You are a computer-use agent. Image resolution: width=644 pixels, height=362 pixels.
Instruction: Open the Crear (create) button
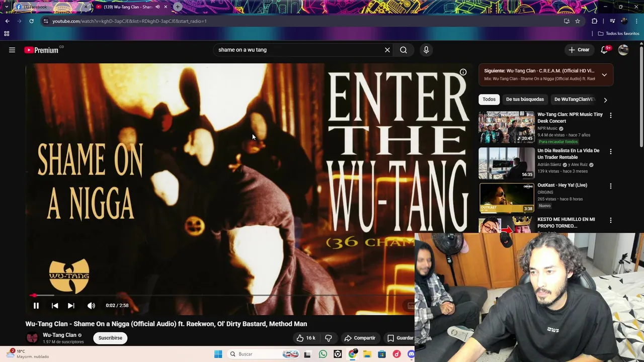(x=579, y=50)
